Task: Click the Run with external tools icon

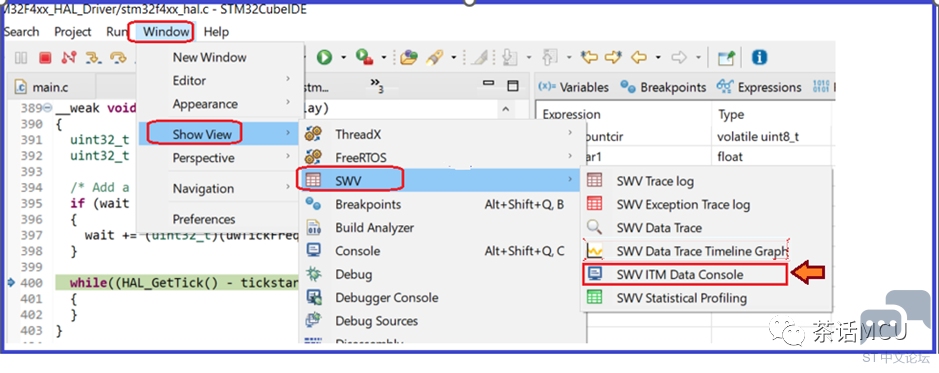Action: point(364,57)
